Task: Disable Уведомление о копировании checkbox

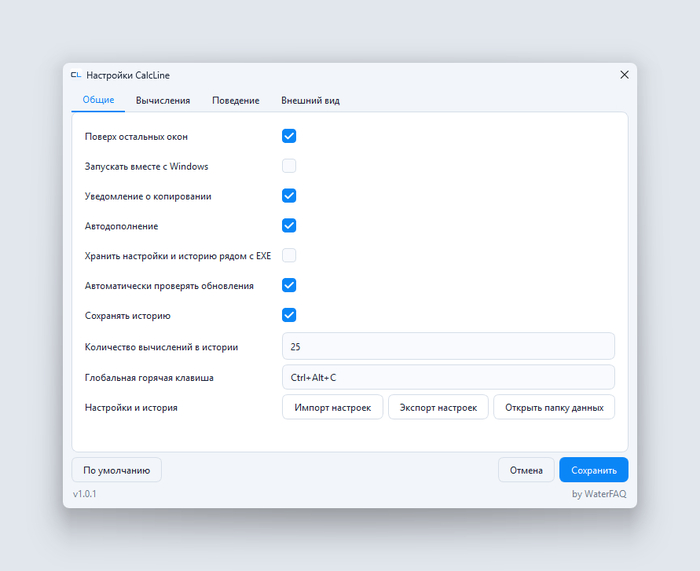Action: 289,196
